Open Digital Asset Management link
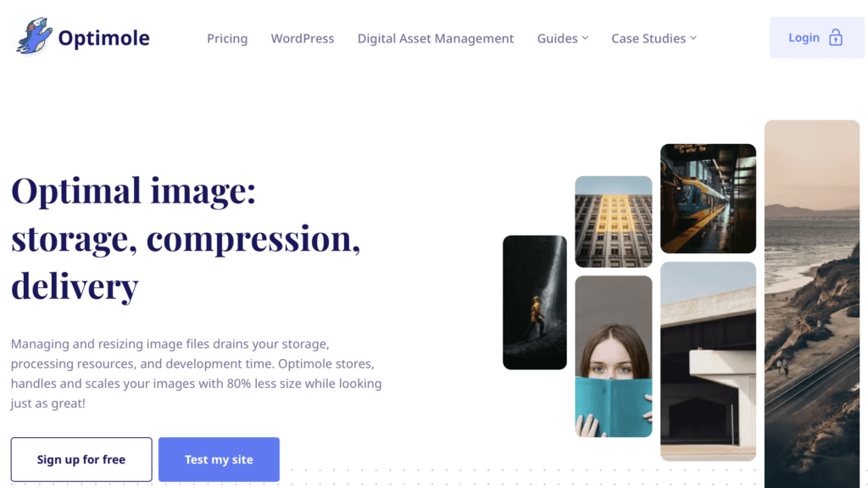Viewport: 868px width, 488px height. pos(435,38)
